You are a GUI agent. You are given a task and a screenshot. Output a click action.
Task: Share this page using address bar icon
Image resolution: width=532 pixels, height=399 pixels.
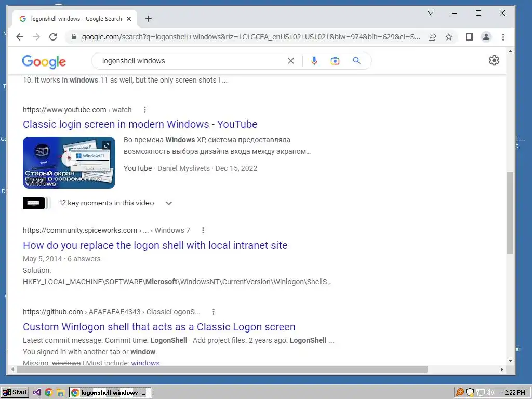(x=432, y=37)
